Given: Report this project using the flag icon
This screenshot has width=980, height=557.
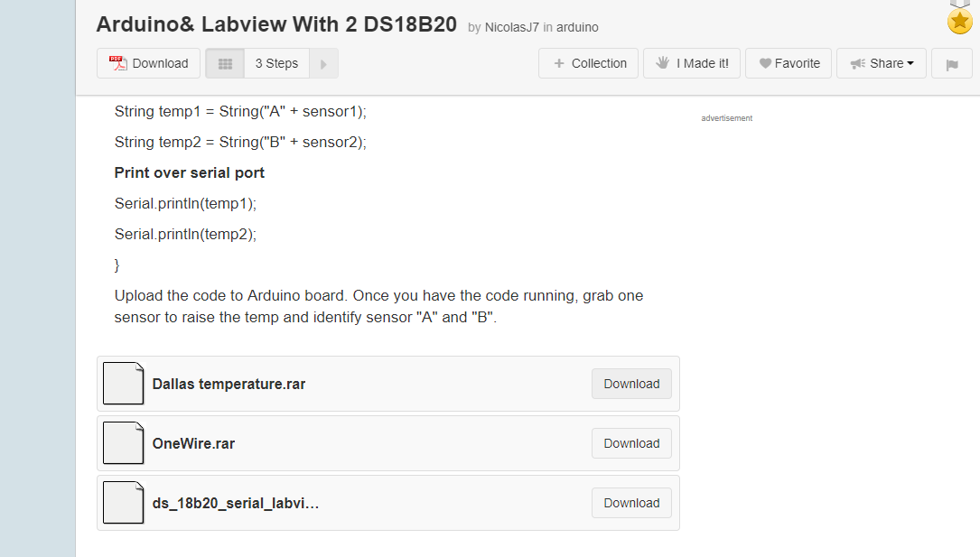Looking at the screenshot, I should pyautogui.click(x=951, y=63).
